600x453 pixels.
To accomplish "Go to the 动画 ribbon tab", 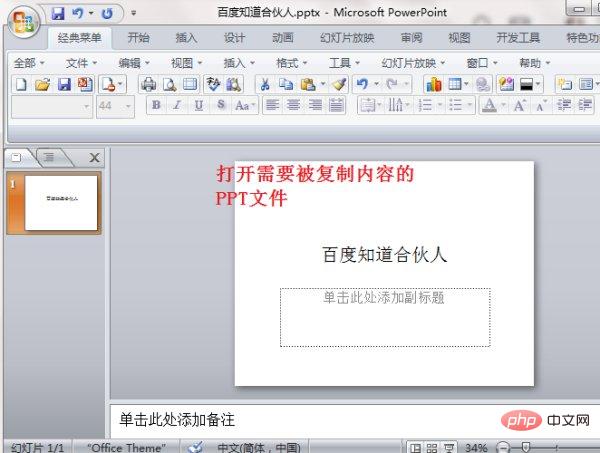I will pyautogui.click(x=283, y=38).
